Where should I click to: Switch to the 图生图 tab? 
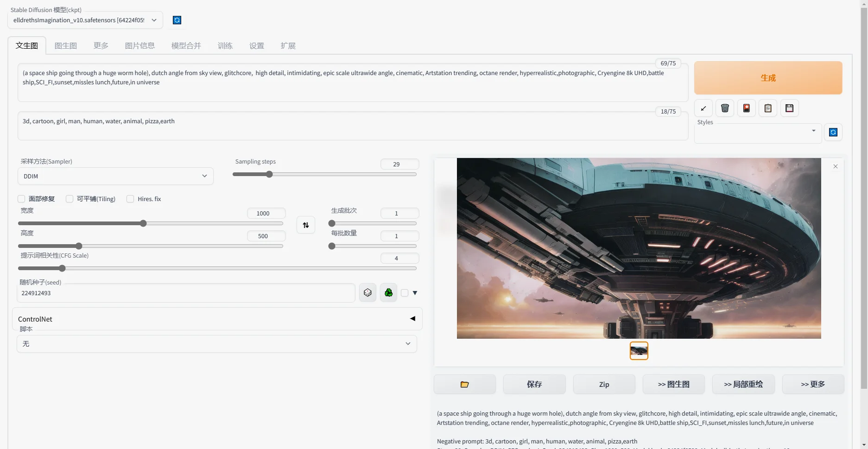(66, 45)
